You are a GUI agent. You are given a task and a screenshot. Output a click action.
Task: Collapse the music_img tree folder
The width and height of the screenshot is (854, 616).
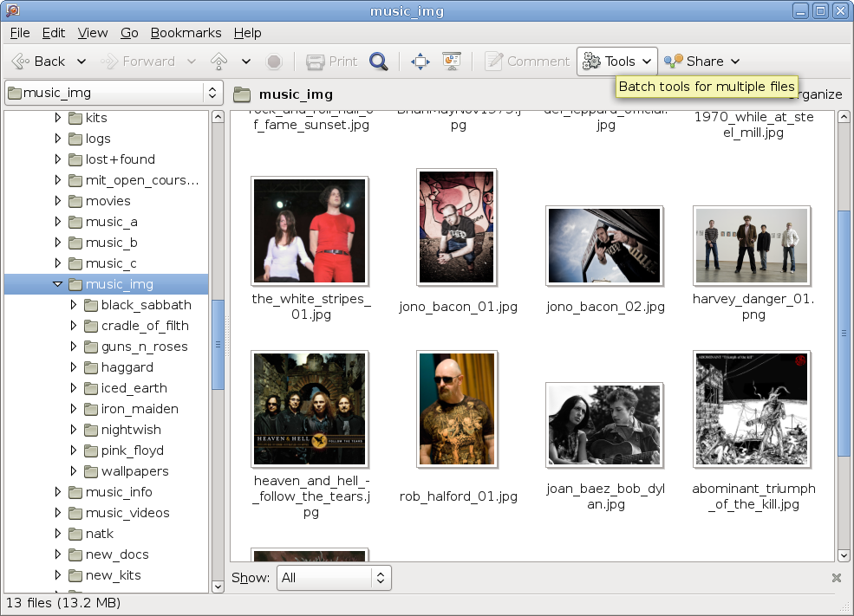point(58,284)
